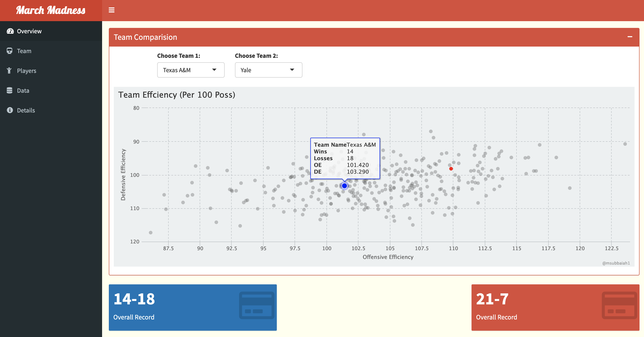Open the Players section
Viewport: 644px width, 337px height.
[51, 71]
